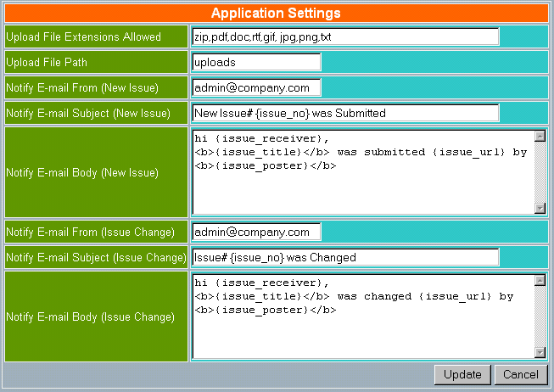554x392 pixels.
Task: Focus the Notify E-mail Body (New Issue) textarea
Action: tap(362, 187)
